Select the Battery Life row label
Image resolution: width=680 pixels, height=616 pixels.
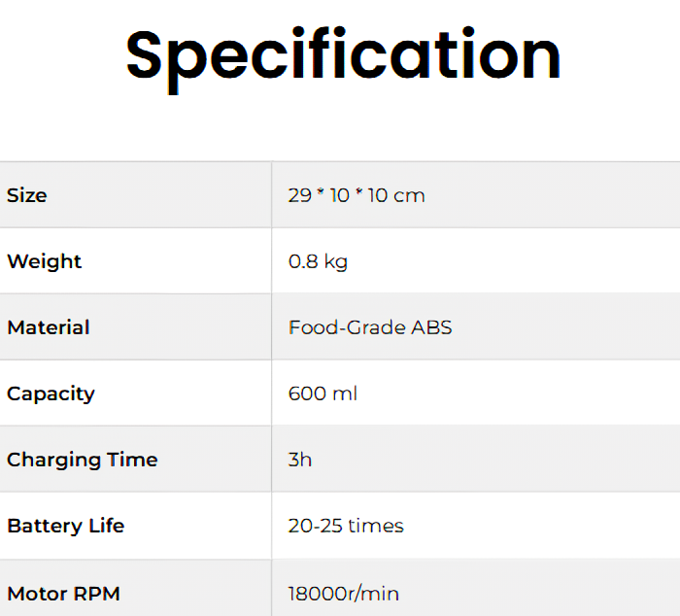click(x=66, y=526)
